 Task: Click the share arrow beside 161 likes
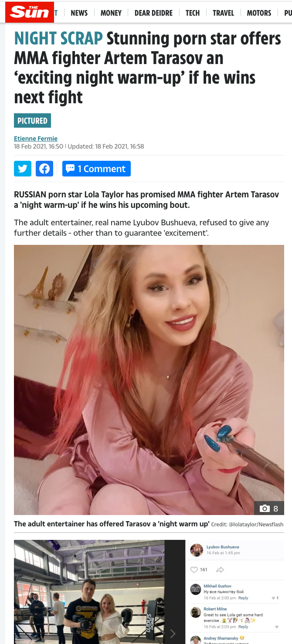click(x=220, y=569)
